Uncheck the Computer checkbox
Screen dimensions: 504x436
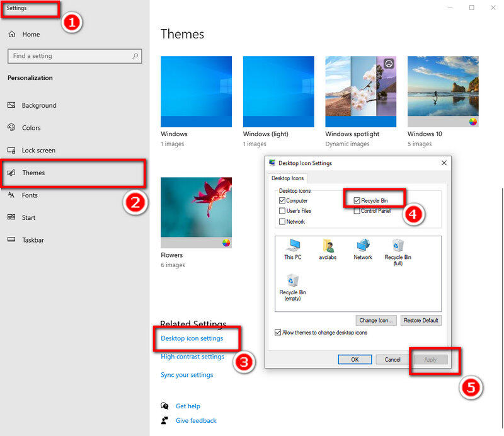[282, 201]
